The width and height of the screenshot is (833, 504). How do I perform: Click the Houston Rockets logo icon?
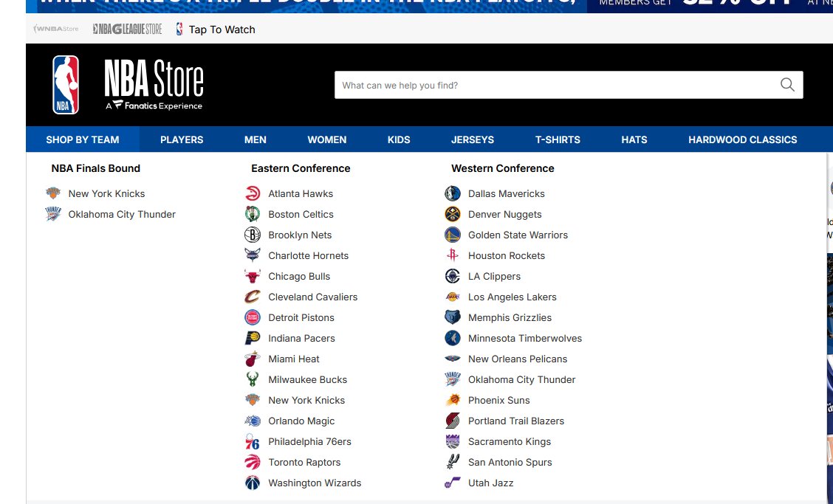(452, 255)
